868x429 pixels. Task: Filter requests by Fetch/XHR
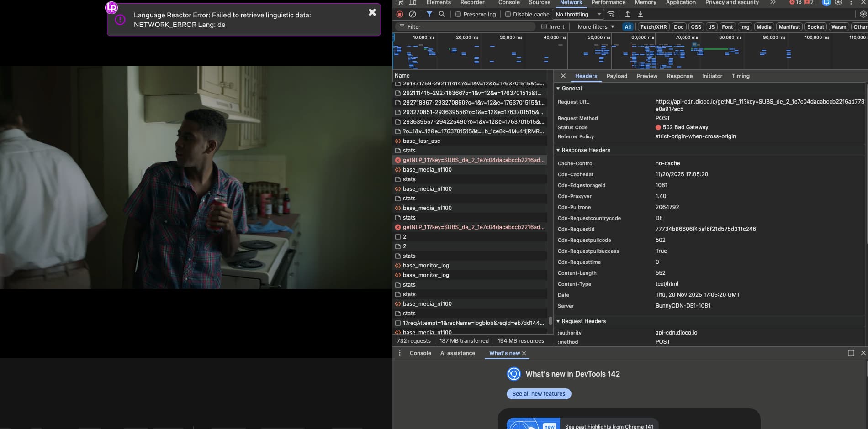tap(653, 27)
